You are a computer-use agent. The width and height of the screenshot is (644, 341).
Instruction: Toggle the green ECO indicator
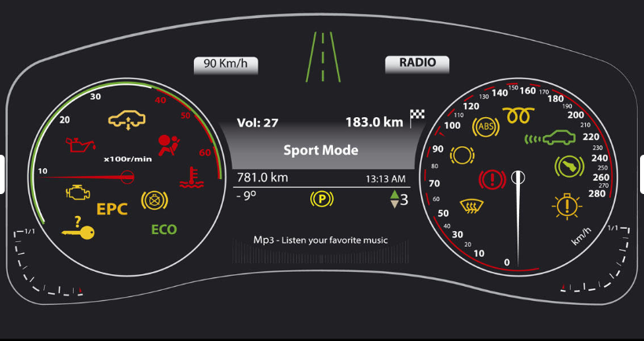point(164,229)
